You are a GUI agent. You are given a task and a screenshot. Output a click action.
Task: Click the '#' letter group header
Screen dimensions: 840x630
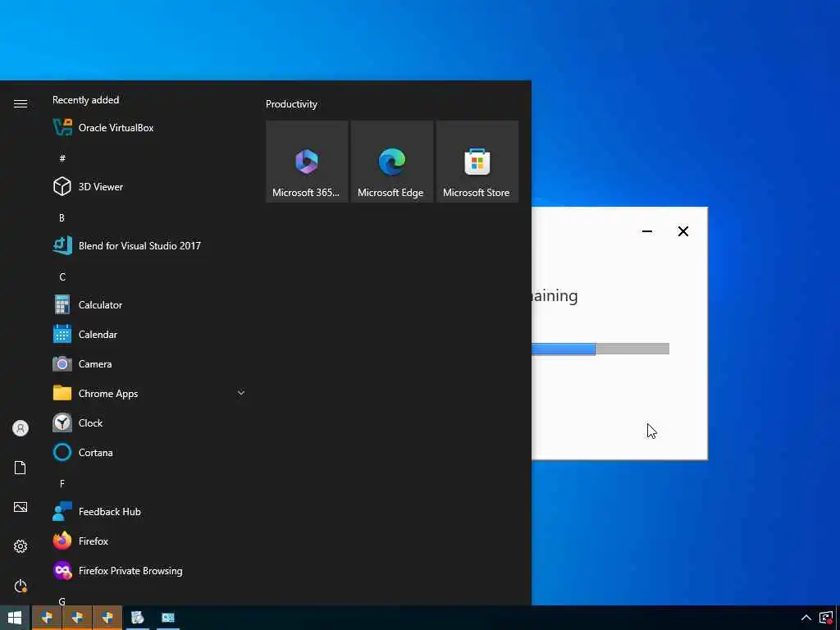coord(62,158)
